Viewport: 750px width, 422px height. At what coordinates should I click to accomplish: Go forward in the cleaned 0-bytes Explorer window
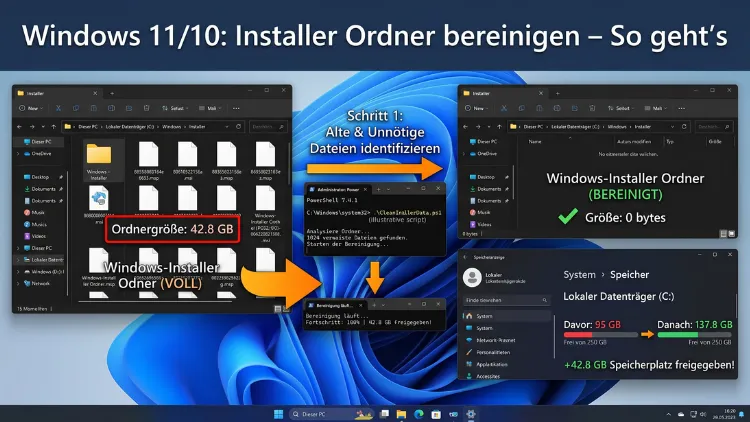[x=477, y=127]
